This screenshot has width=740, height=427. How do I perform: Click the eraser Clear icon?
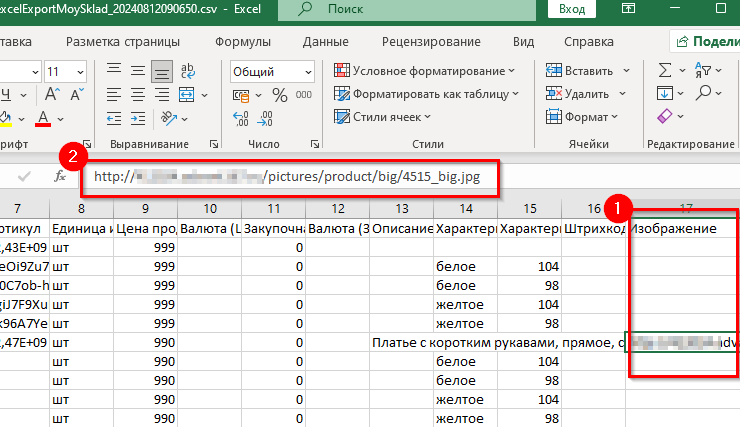[x=665, y=117]
